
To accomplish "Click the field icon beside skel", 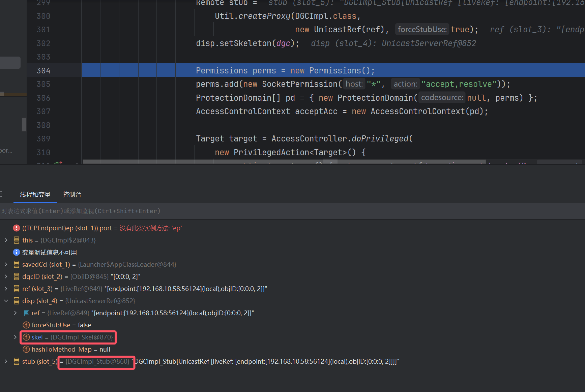I will coord(26,337).
